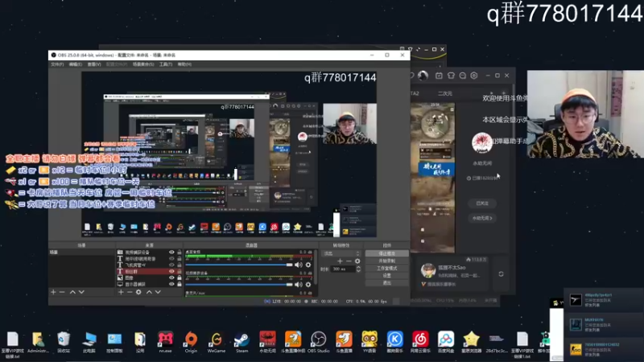
Task: Open the Douyu title bar settings icon
Action: tap(474, 76)
